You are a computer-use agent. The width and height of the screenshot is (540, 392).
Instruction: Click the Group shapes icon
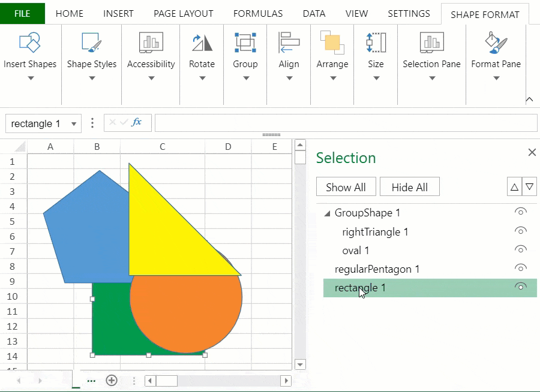(245, 43)
